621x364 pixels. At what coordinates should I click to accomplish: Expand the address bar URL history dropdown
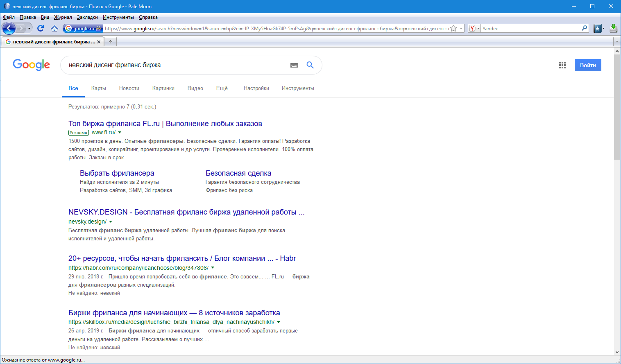point(461,28)
